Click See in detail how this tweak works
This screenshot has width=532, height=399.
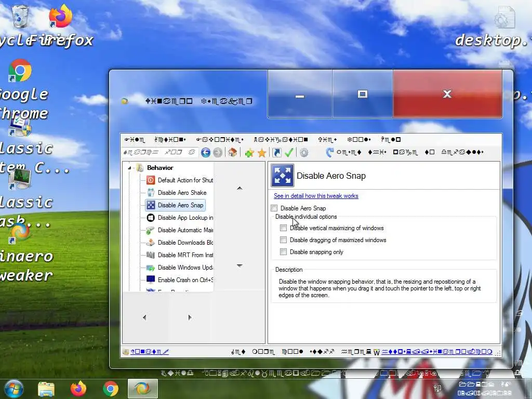point(316,196)
